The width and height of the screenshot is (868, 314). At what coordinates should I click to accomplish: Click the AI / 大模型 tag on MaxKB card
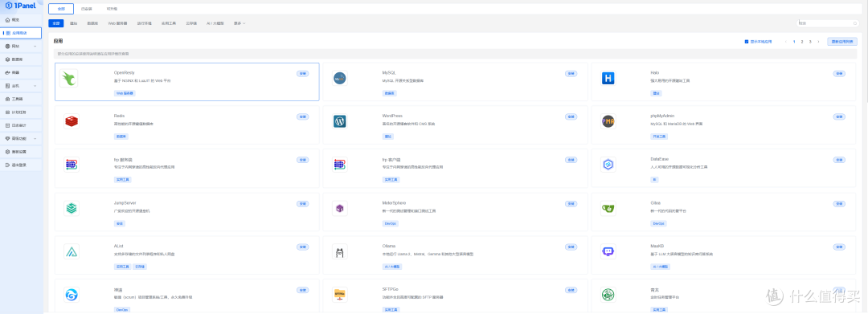pos(661,267)
